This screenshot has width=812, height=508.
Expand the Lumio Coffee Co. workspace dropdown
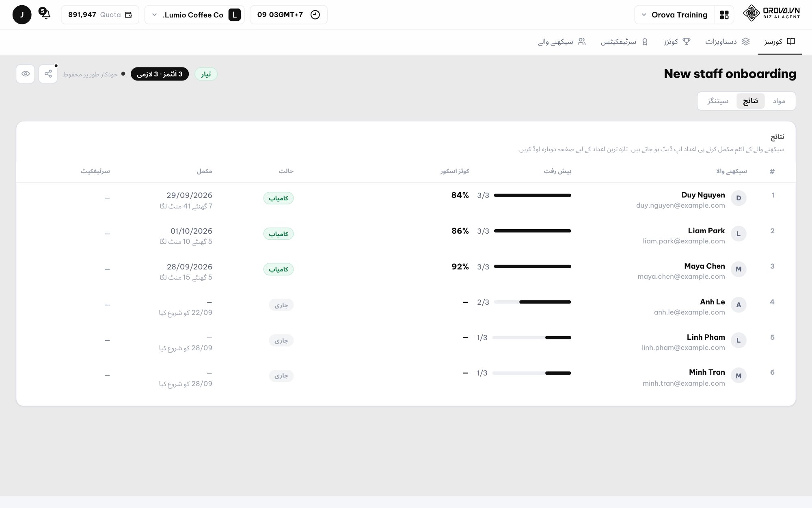[x=154, y=15]
